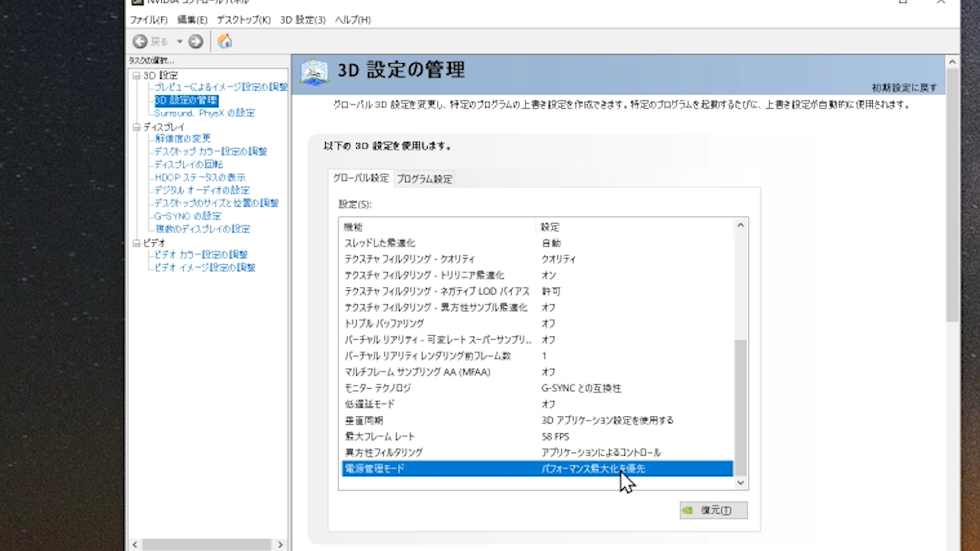Click the Home icon in toolbar
The width and height of the screenshot is (980, 551).
225,41
